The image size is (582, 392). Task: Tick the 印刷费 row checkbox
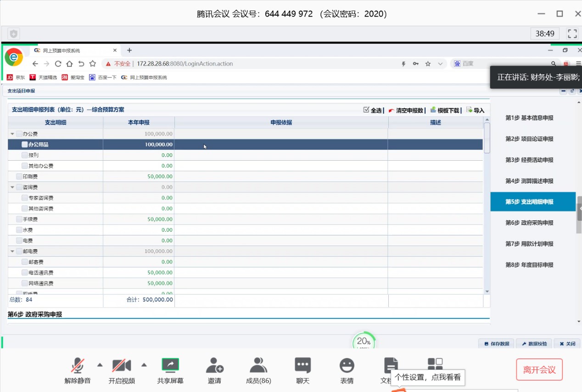[19, 177]
